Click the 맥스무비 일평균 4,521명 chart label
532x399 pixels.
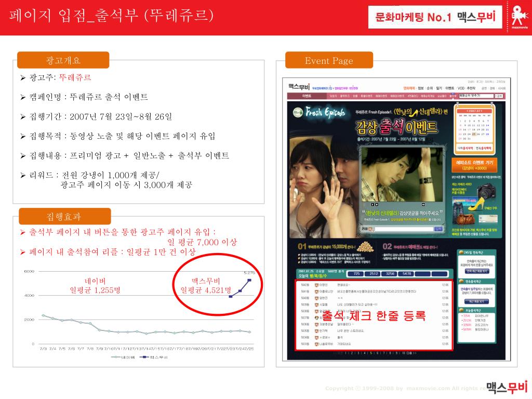click(206, 286)
